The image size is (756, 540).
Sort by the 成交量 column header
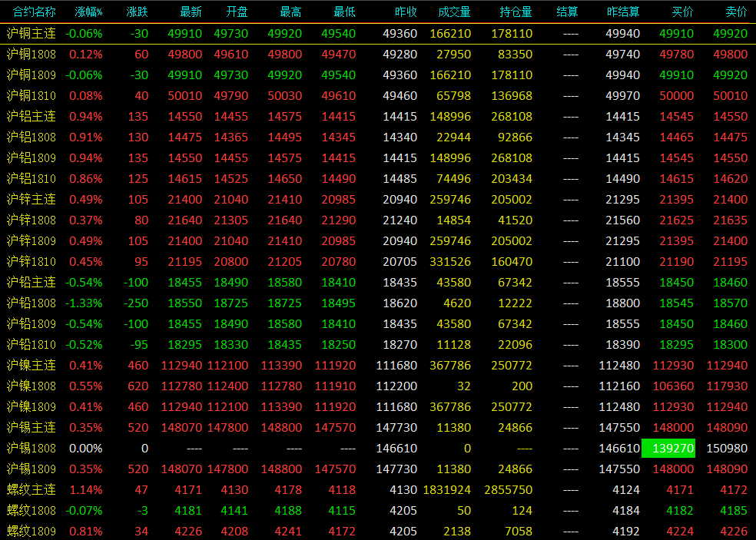coord(454,12)
